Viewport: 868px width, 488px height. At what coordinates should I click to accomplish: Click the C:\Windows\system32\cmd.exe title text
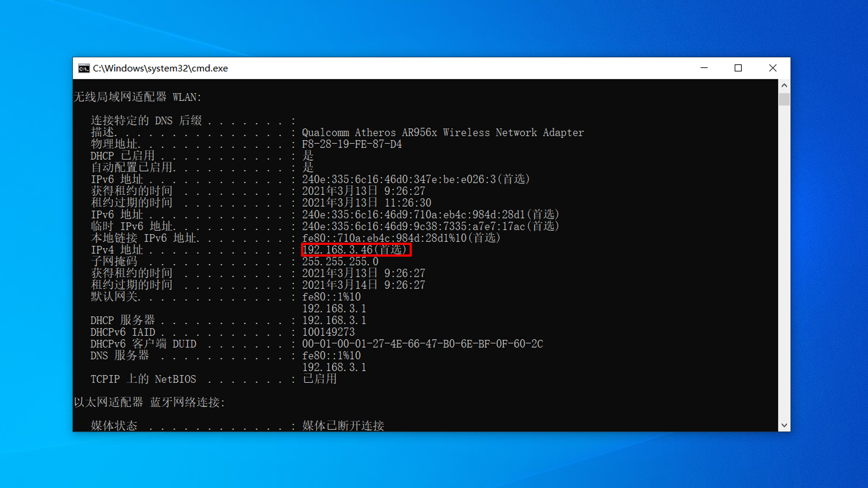coord(160,68)
